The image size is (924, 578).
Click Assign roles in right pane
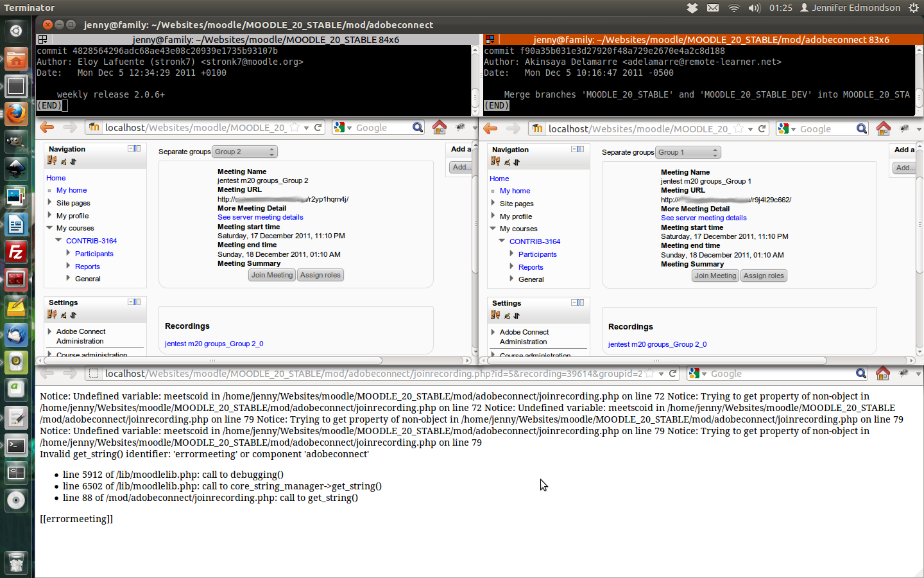764,276
